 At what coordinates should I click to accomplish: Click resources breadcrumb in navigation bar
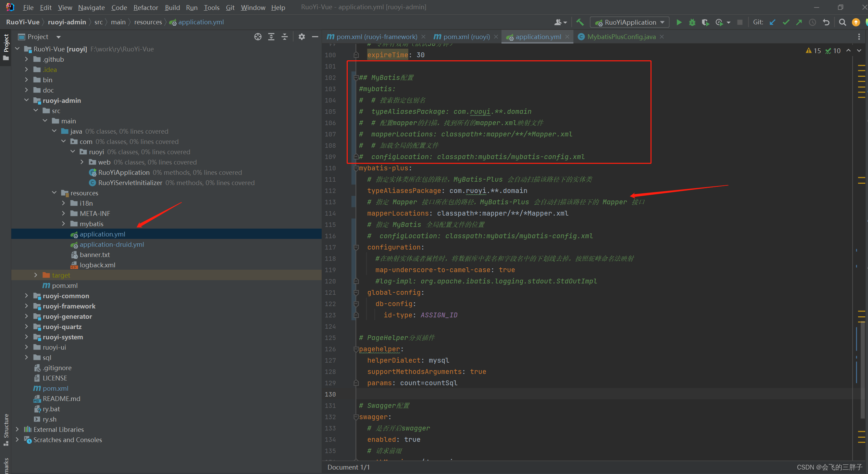148,22
